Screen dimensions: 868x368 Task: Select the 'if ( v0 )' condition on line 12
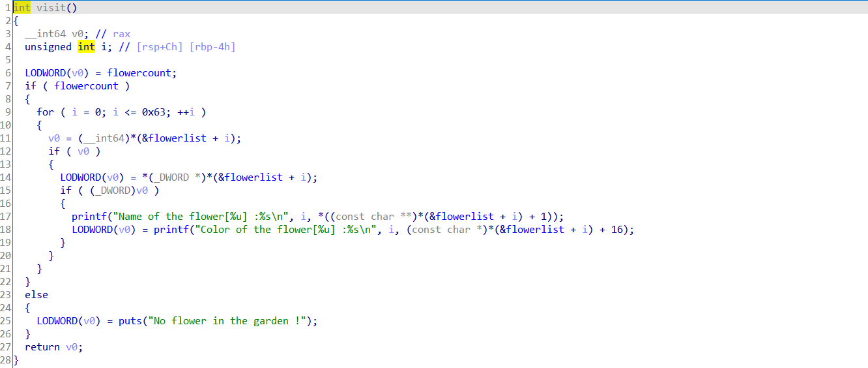coord(74,151)
